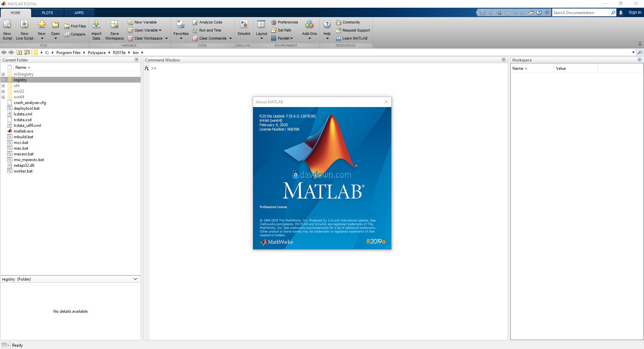
Task: Click the Browse for folder icon
Action: pyautogui.click(x=27, y=52)
